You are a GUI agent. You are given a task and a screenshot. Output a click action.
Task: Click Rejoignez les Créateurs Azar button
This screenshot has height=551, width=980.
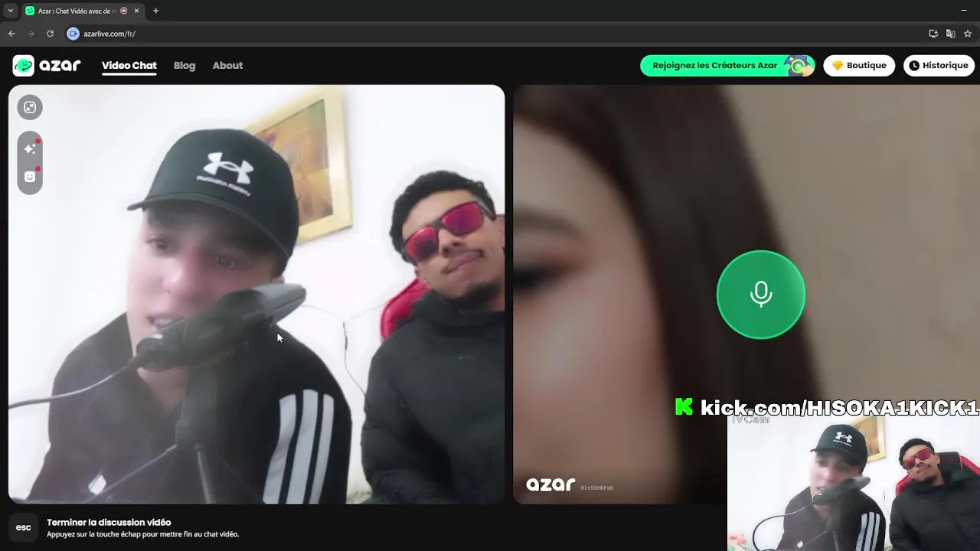[727, 66]
